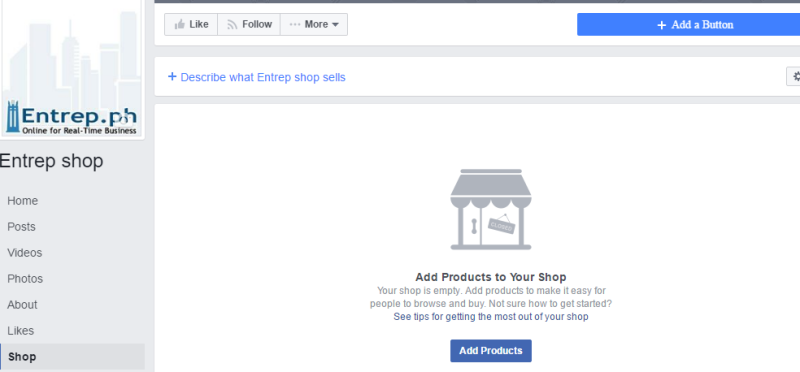800x372 pixels.
Task: Click the blue Add Products button
Action: point(491,351)
